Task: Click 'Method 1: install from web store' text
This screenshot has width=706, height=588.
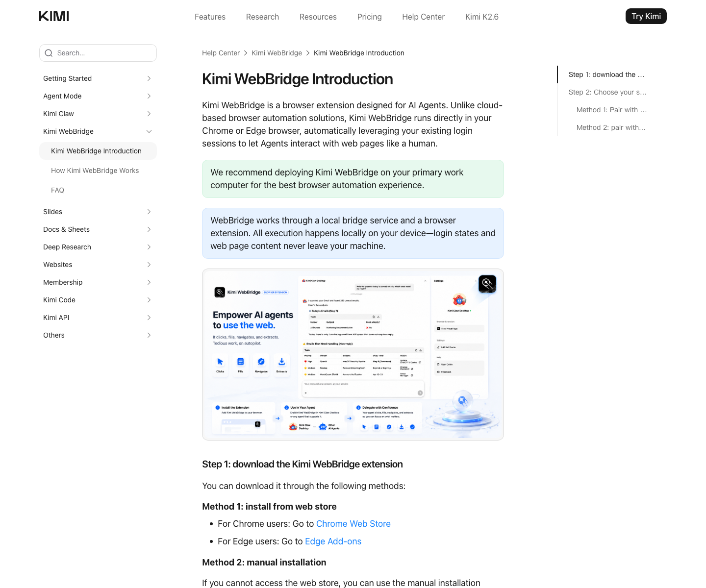Action: coord(269,507)
